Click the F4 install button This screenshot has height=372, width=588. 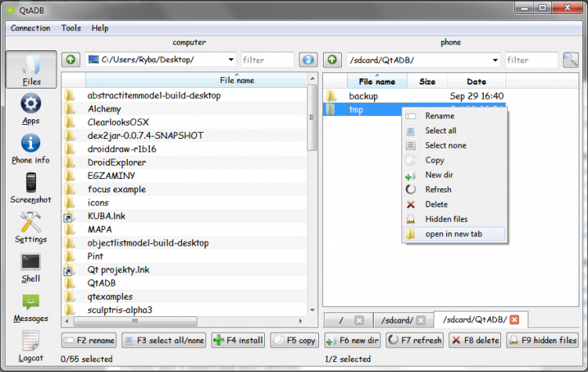pyautogui.click(x=238, y=340)
